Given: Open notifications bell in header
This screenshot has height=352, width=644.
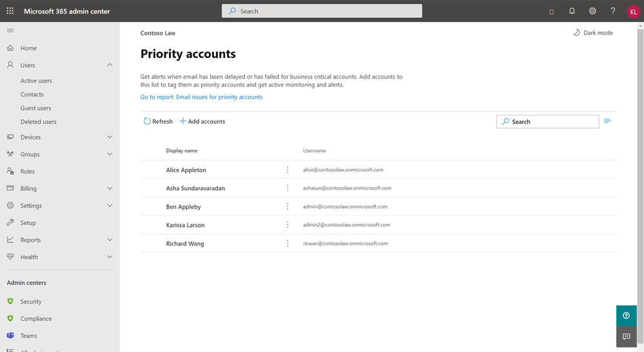Looking at the screenshot, I should [x=572, y=11].
